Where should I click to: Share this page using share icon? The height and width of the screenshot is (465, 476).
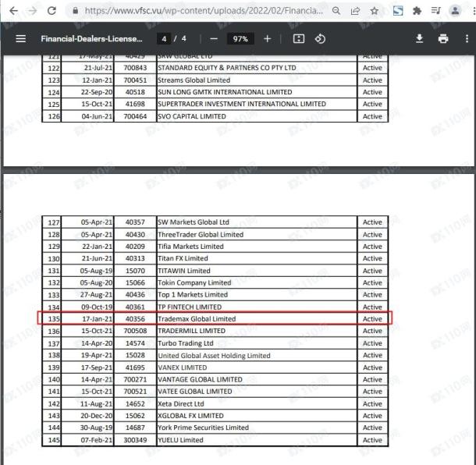355,11
